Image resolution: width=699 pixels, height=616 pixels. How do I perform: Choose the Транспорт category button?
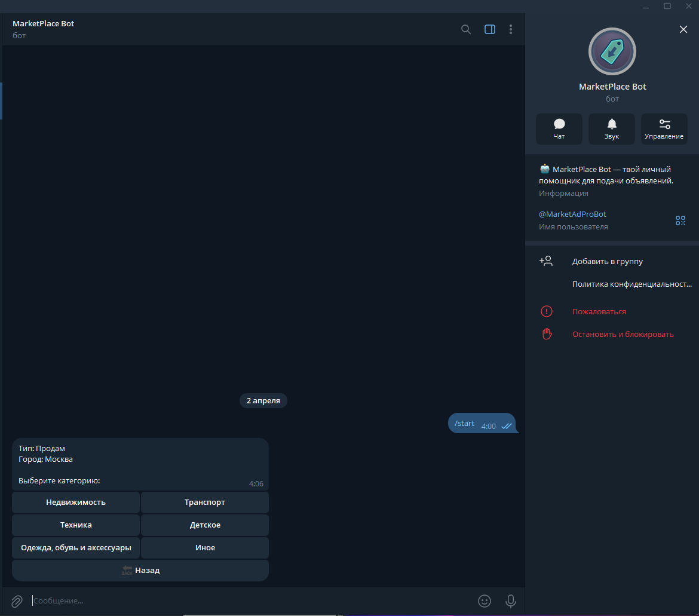204,502
